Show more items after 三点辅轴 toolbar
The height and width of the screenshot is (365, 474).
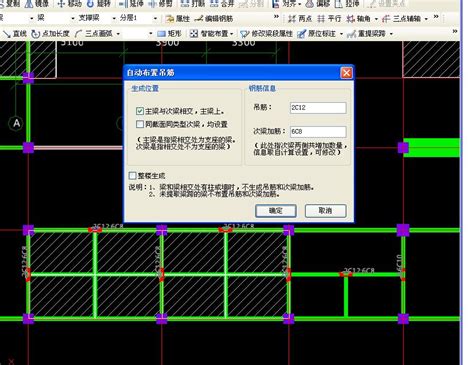coord(436,17)
